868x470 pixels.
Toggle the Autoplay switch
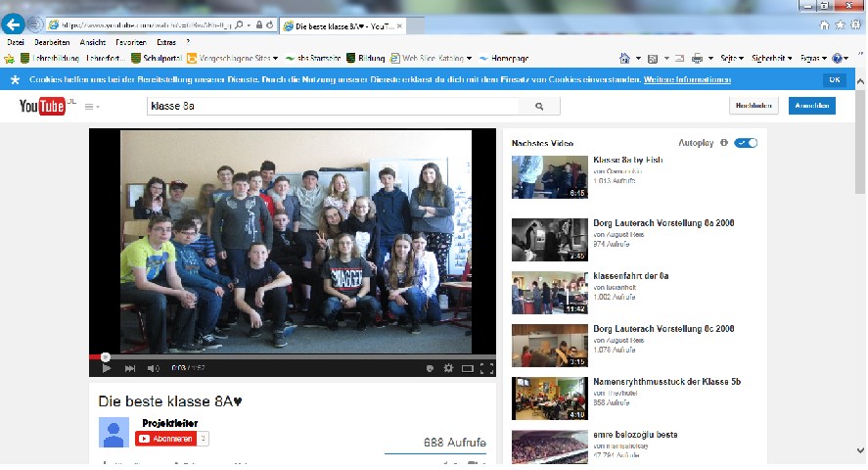[746, 143]
